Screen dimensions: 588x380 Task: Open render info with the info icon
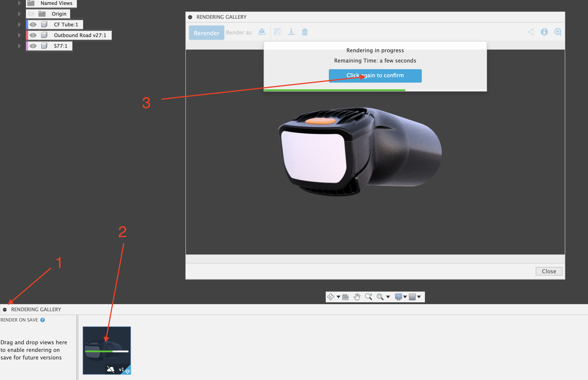(545, 32)
